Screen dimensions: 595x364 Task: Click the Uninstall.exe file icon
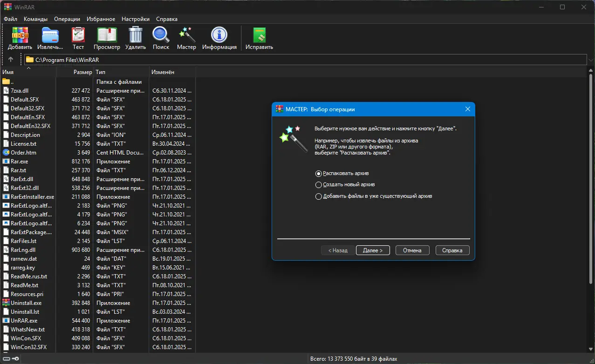tap(6, 303)
